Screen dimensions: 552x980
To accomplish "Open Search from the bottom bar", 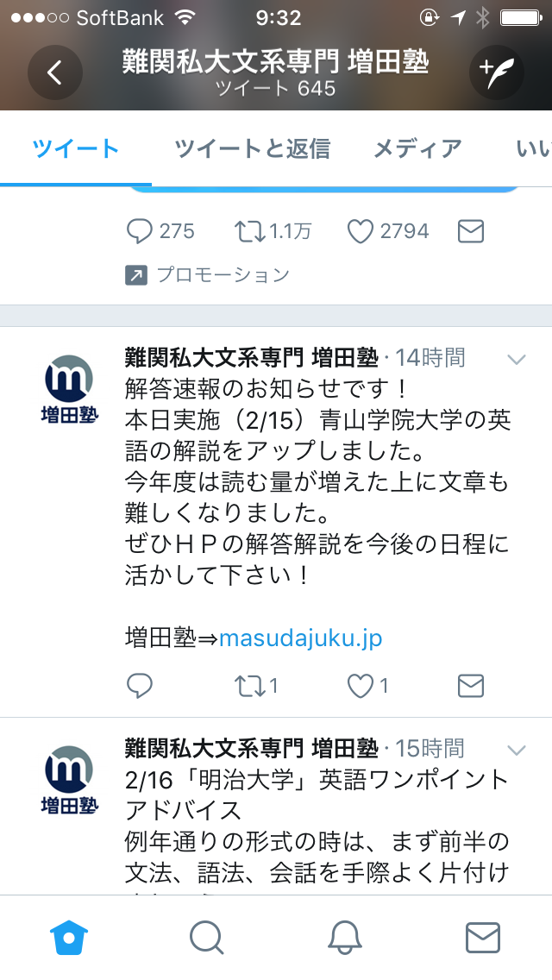I will [x=206, y=938].
